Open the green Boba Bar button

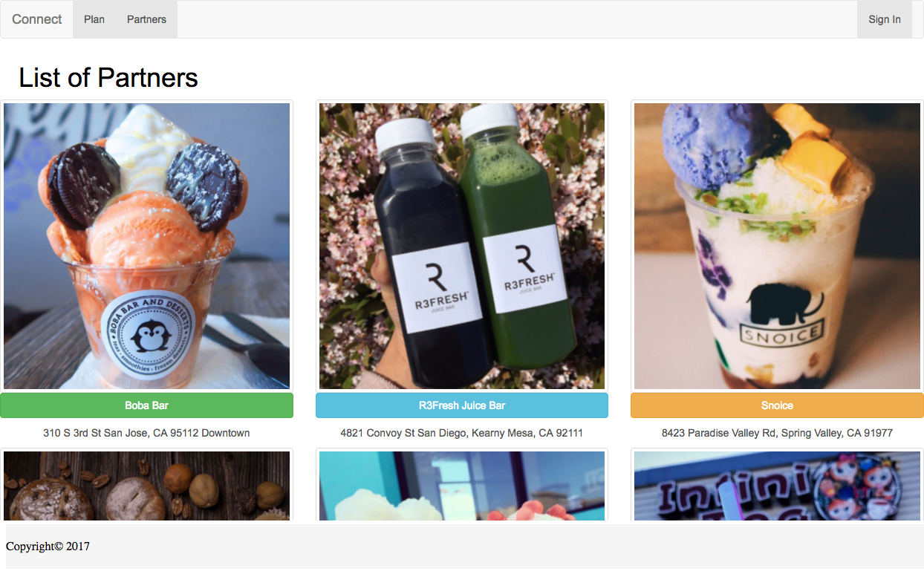pyautogui.click(x=147, y=405)
